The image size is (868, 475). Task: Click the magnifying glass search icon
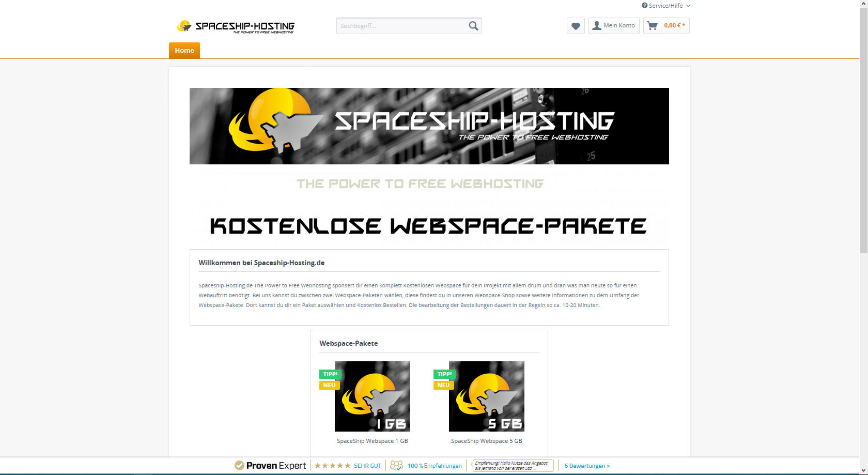[473, 26]
